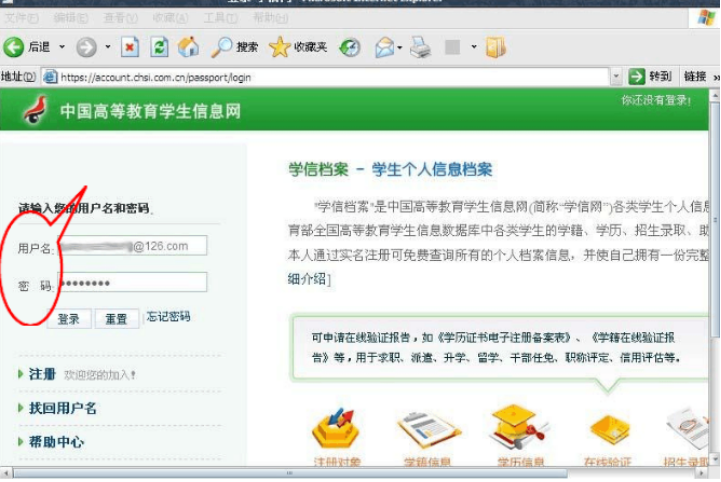Open dropdown arrow beside the gray toolbar icon

click(474, 47)
